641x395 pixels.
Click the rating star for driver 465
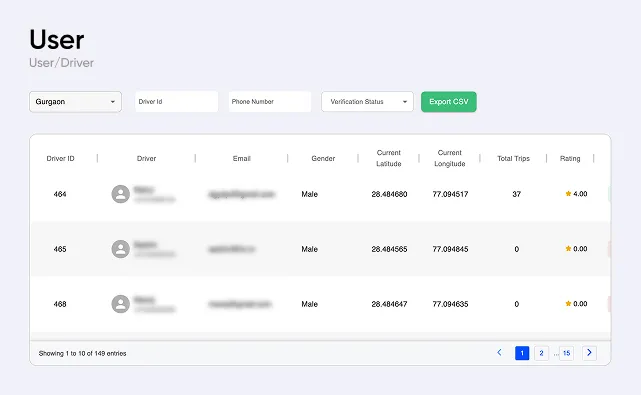(568, 249)
